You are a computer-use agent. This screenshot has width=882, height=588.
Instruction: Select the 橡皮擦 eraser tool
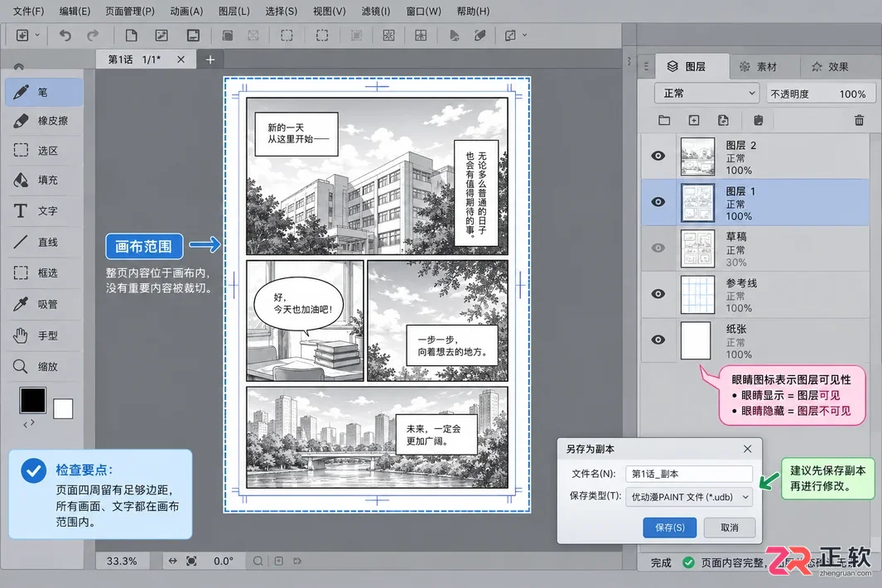tap(45, 121)
